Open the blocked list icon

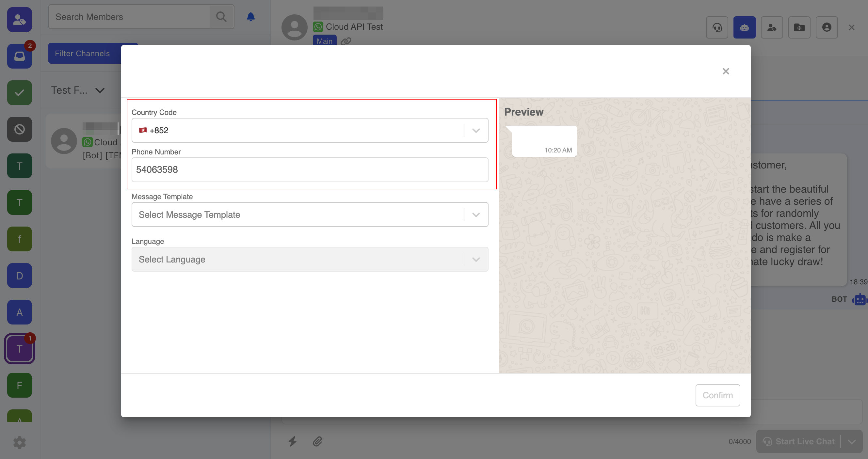pyautogui.click(x=20, y=129)
